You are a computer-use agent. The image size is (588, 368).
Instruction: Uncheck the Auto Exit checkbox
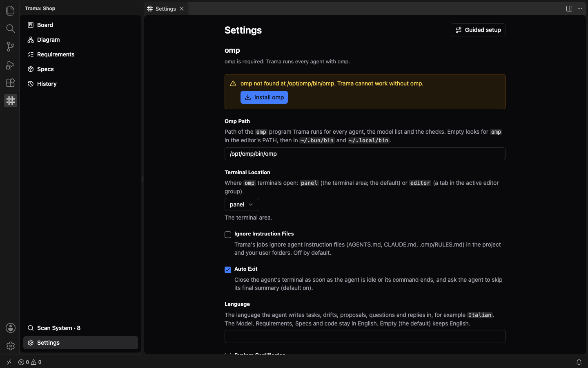point(228,270)
